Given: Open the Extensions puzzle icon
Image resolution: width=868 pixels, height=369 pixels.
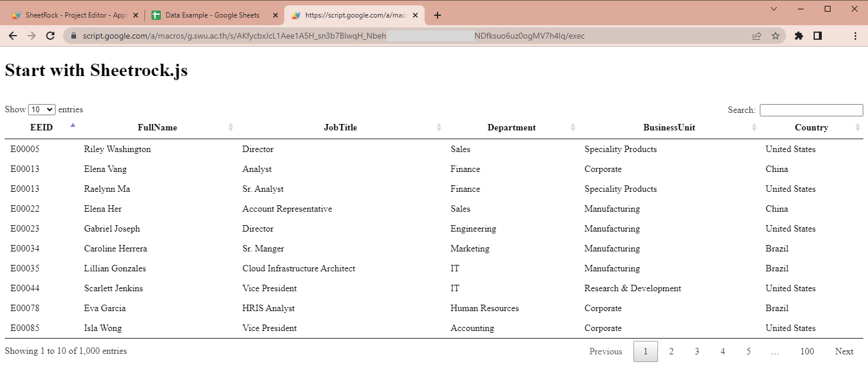Looking at the screenshot, I should [x=799, y=36].
